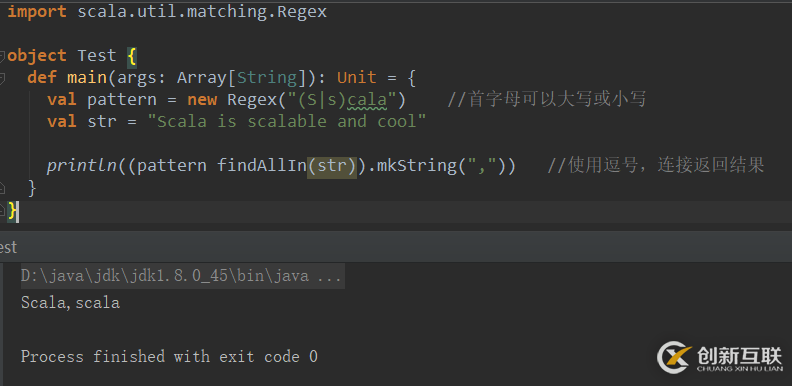Select scala.util.matching.Regex in the import line
Screen dimensions: 792x386
[202, 12]
